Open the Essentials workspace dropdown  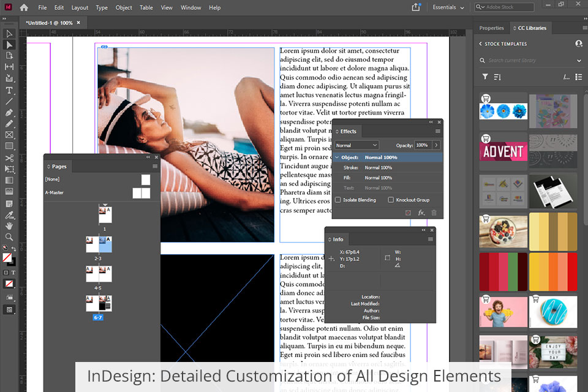pyautogui.click(x=448, y=8)
